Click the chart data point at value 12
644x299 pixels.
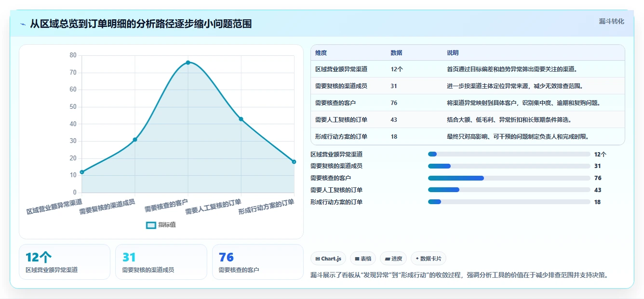point(82,172)
